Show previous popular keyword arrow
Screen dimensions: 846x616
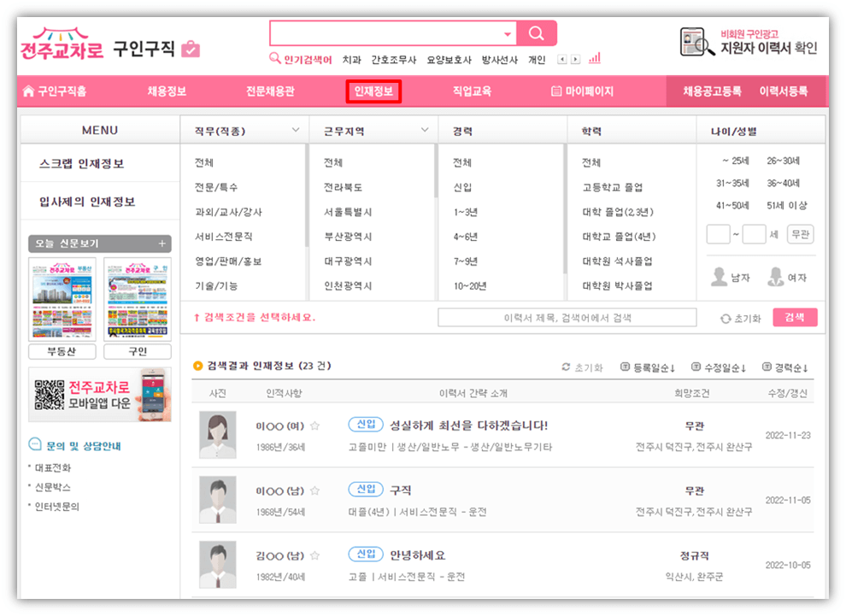click(x=561, y=59)
